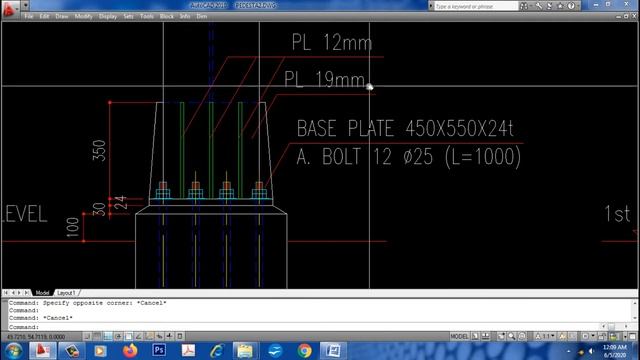This screenshot has width=640, height=360.
Task: Click Quick View Layouts icon
Action: click(x=475, y=336)
